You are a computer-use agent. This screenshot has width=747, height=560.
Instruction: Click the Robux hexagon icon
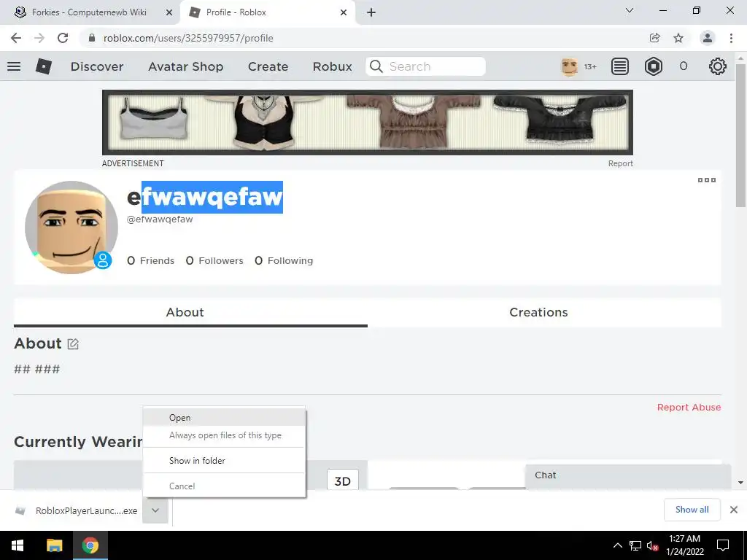[x=654, y=66]
